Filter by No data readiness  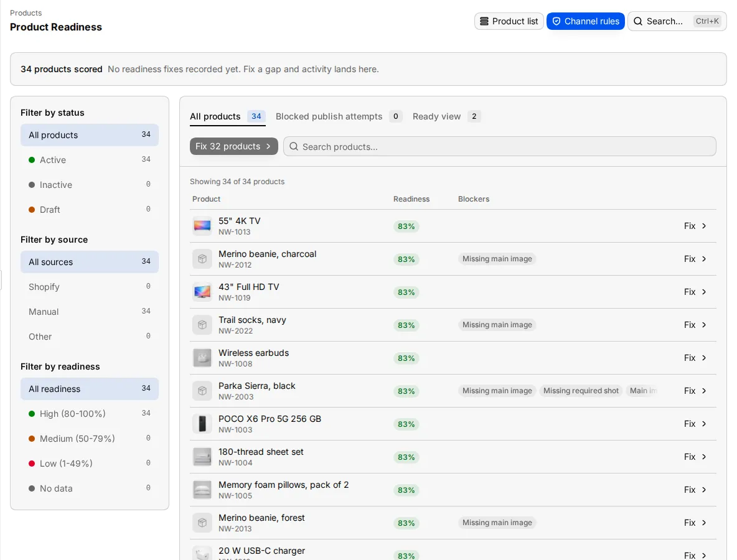coord(89,488)
